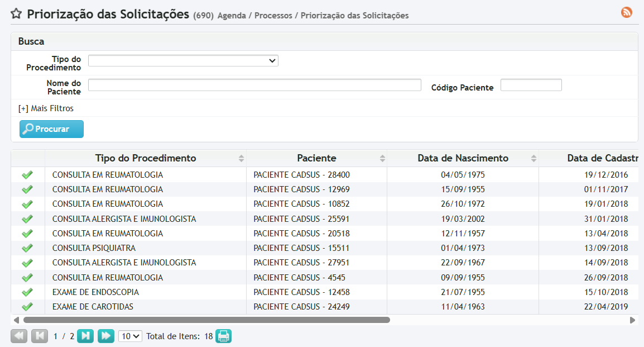Click green checkmark for EXAME DE ENDOSCOPIA row
The width and height of the screenshot is (644, 347).
27,292
